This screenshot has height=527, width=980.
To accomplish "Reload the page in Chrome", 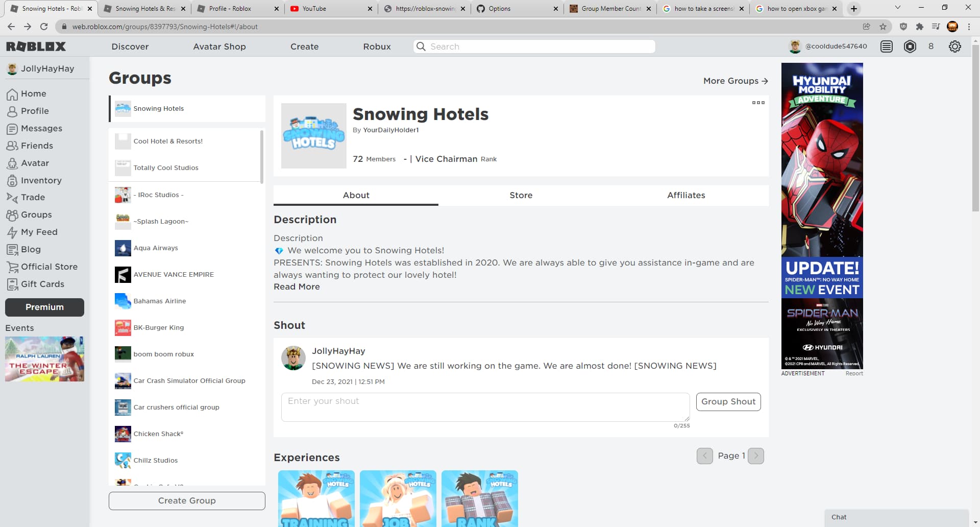I will (44, 27).
